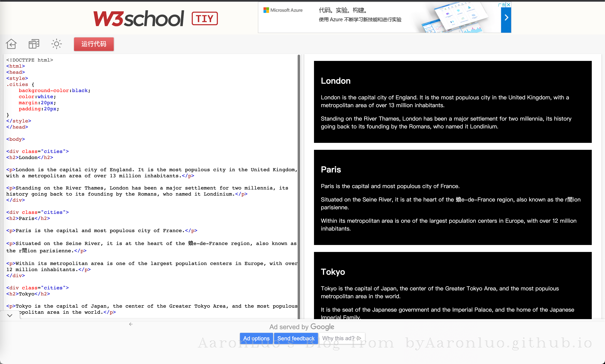
Task: Click the .cities { selector line in code
Action: tap(20, 84)
